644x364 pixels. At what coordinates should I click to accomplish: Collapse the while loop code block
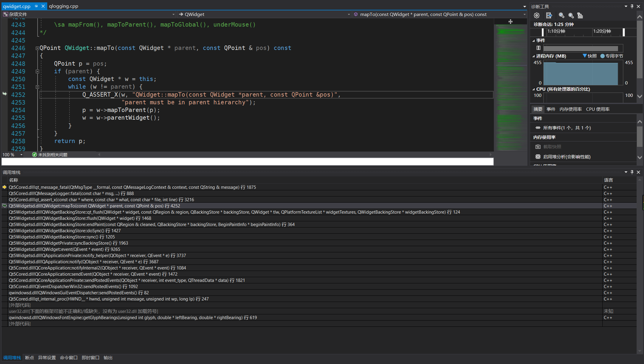click(x=38, y=87)
